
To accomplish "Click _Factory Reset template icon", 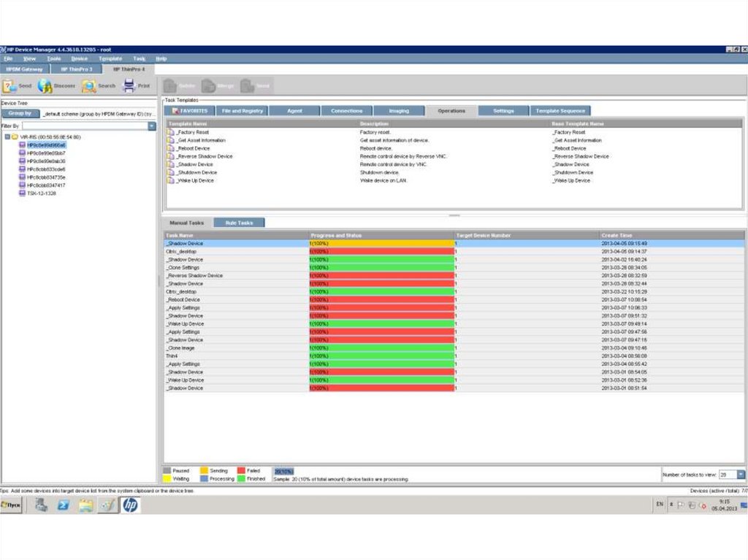I will (171, 132).
